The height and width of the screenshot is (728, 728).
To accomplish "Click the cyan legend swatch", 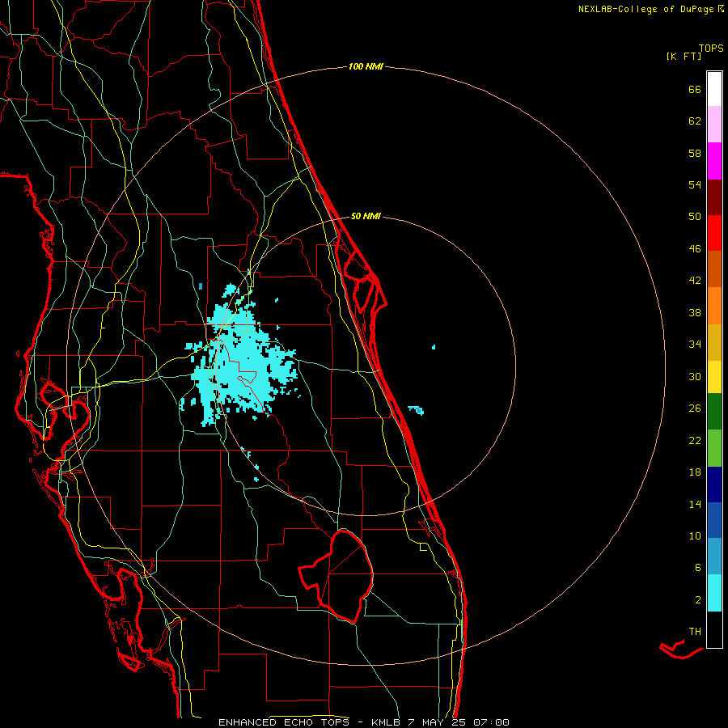I will point(714,593).
